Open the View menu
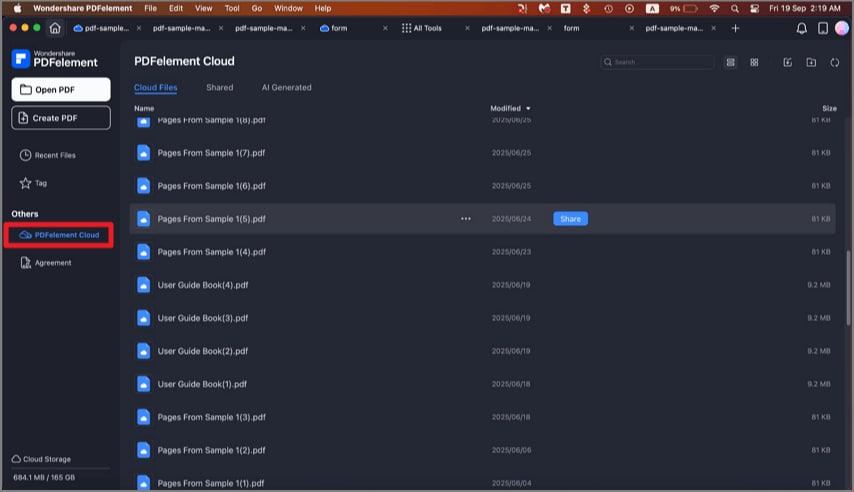The height and width of the screenshot is (492, 854). (204, 8)
